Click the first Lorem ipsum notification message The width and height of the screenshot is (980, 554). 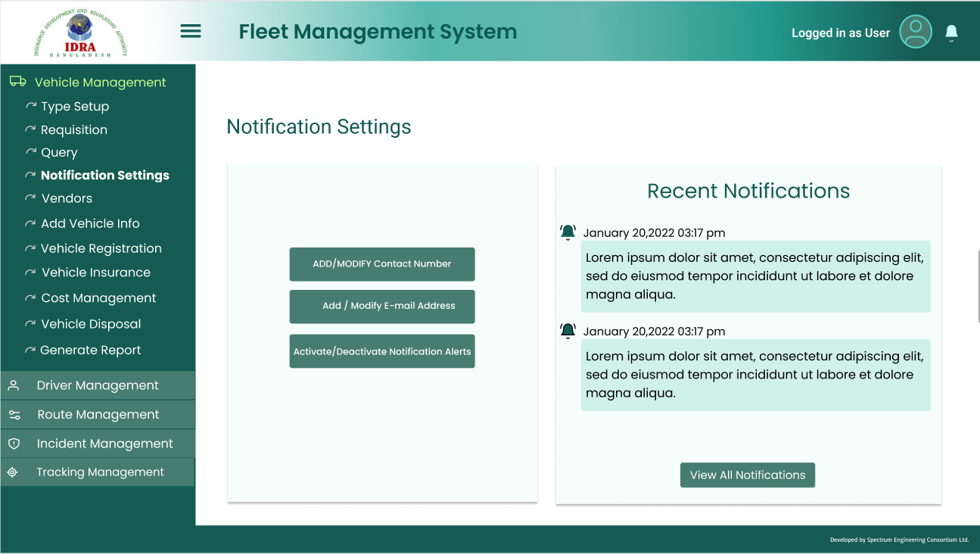coord(755,276)
